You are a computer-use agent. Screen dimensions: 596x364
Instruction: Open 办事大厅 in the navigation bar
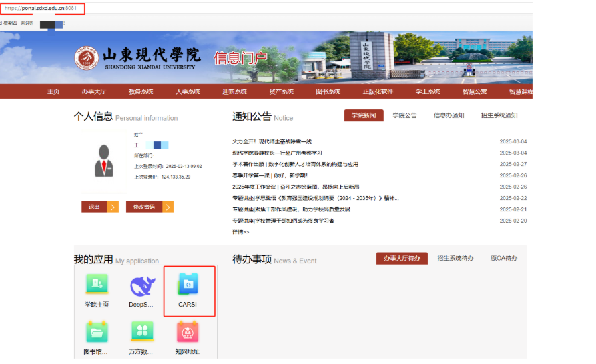[x=94, y=91]
